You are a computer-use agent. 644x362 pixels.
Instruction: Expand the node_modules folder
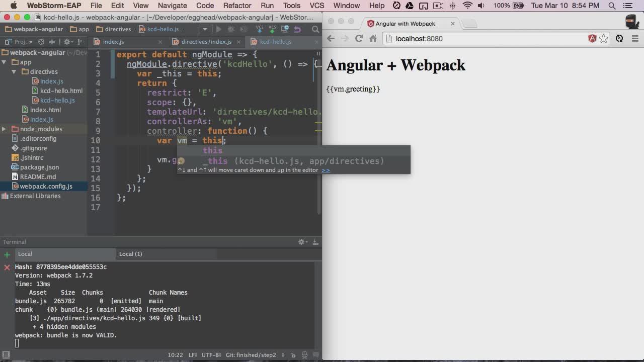pos(4,129)
